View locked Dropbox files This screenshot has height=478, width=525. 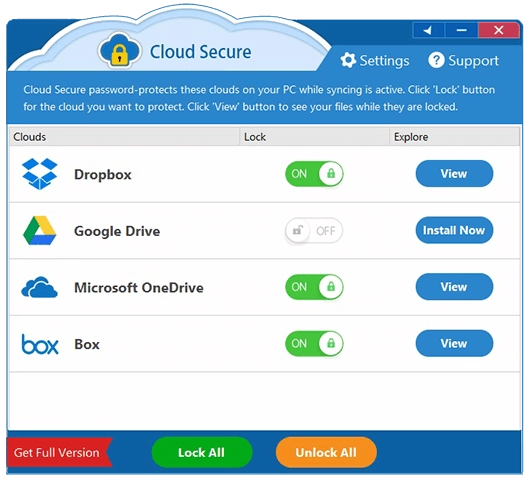pyautogui.click(x=454, y=174)
